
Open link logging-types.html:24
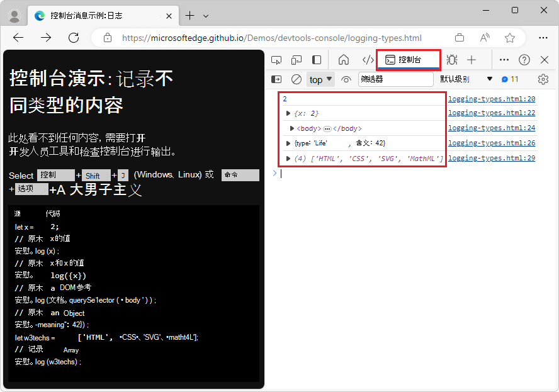492,128
